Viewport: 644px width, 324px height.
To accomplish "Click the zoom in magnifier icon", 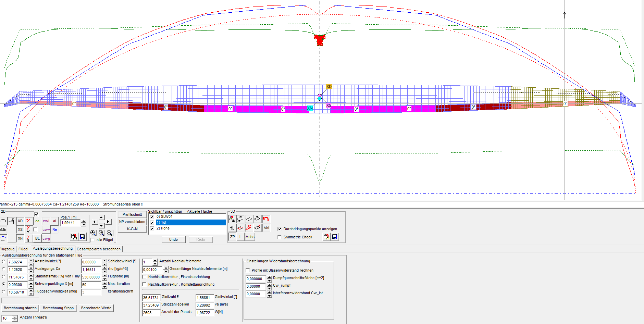I will click(x=93, y=233).
